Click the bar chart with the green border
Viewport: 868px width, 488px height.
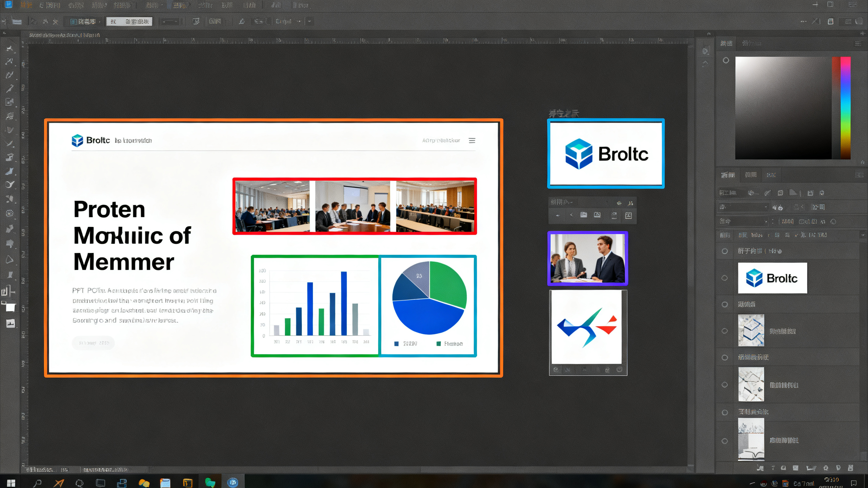tap(315, 306)
